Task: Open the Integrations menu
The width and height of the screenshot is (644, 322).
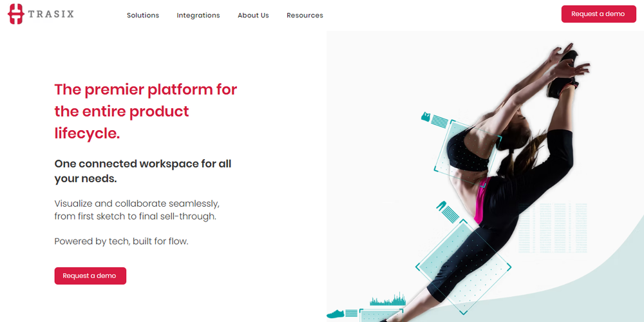Action: coord(198,15)
